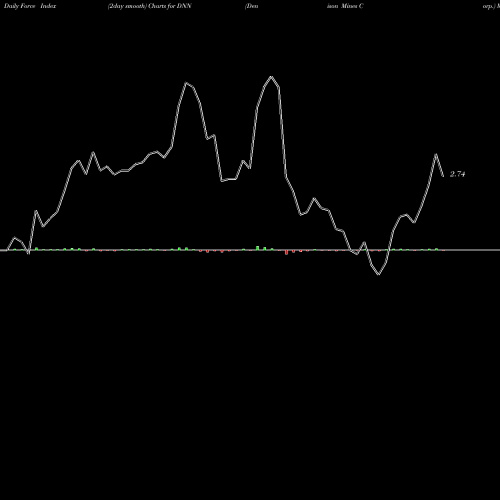The width and height of the screenshot is (500, 500).
Task: Click the 'Daily Force Index' title text
Action: pyautogui.click(x=30, y=6)
